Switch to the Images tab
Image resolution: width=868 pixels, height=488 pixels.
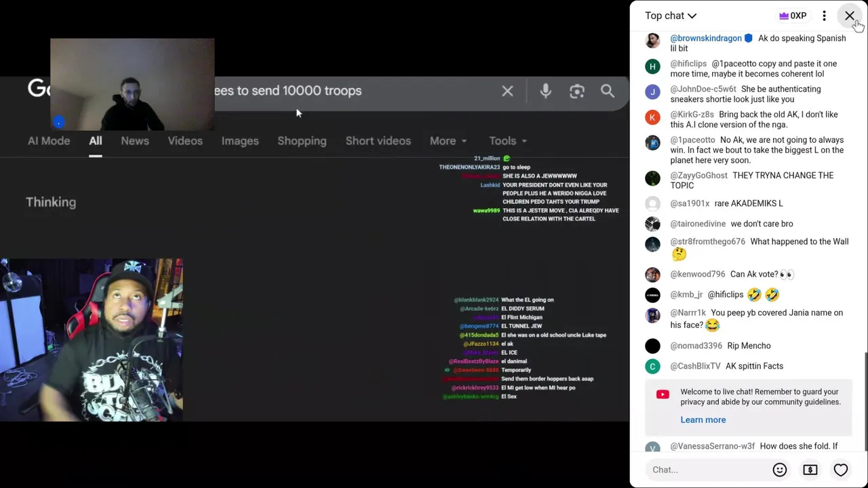pyautogui.click(x=240, y=141)
